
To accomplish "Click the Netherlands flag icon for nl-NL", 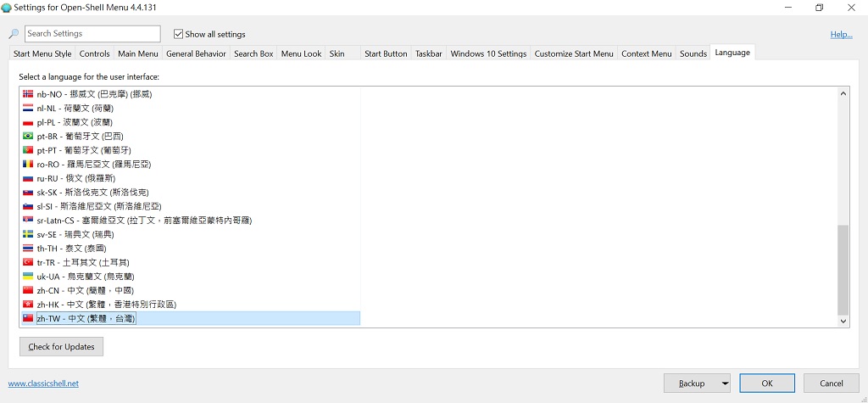I will tap(28, 108).
